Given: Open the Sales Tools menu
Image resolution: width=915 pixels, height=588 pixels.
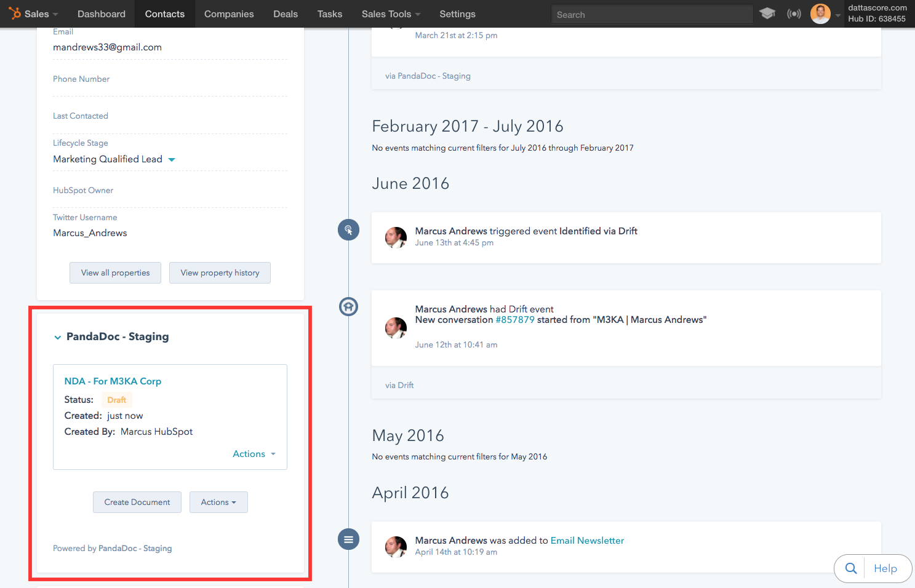Looking at the screenshot, I should coord(391,14).
